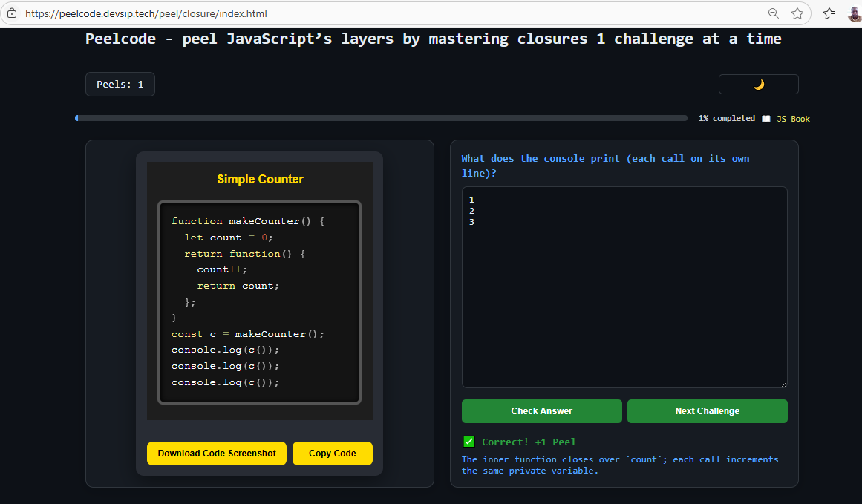
Task: Click the profile avatar in the browser toolbar
Action: [852, 13]
